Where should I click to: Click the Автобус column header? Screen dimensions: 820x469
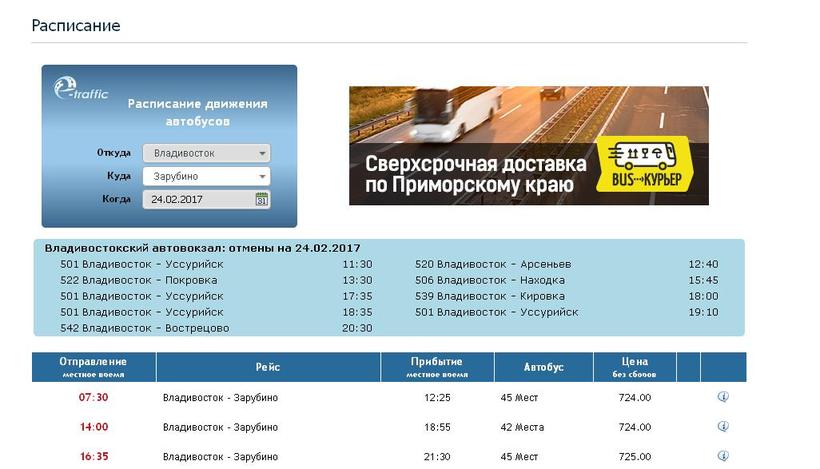543,367
